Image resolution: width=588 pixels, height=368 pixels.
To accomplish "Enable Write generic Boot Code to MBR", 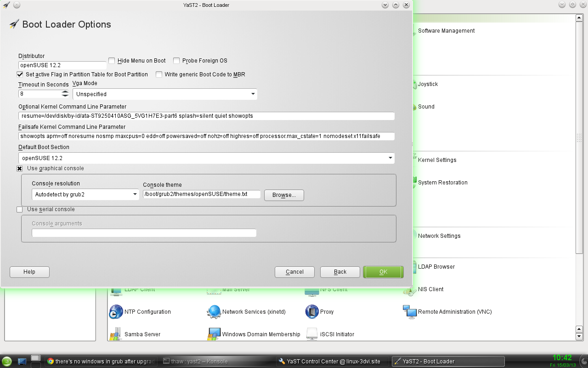I will [159, 74].
